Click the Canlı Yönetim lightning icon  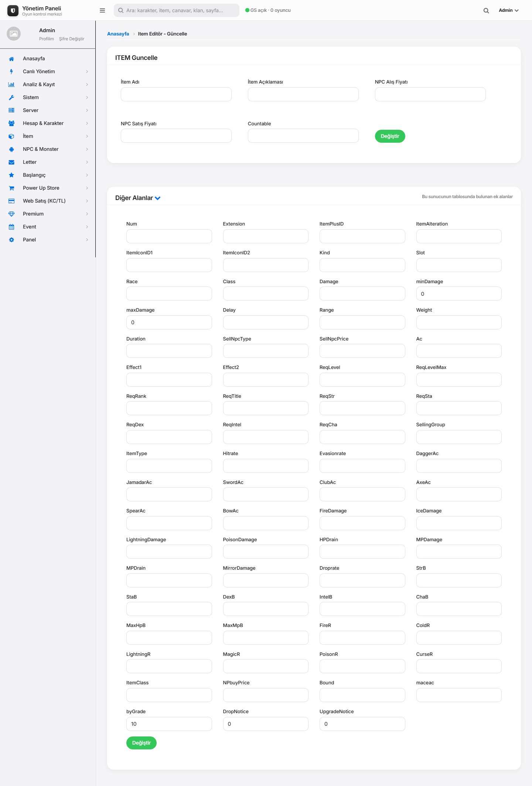[x=11, y=72]
